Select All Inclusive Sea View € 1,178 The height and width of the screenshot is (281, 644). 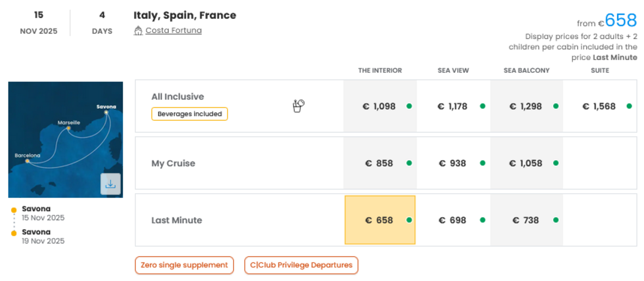click(453, 106)
